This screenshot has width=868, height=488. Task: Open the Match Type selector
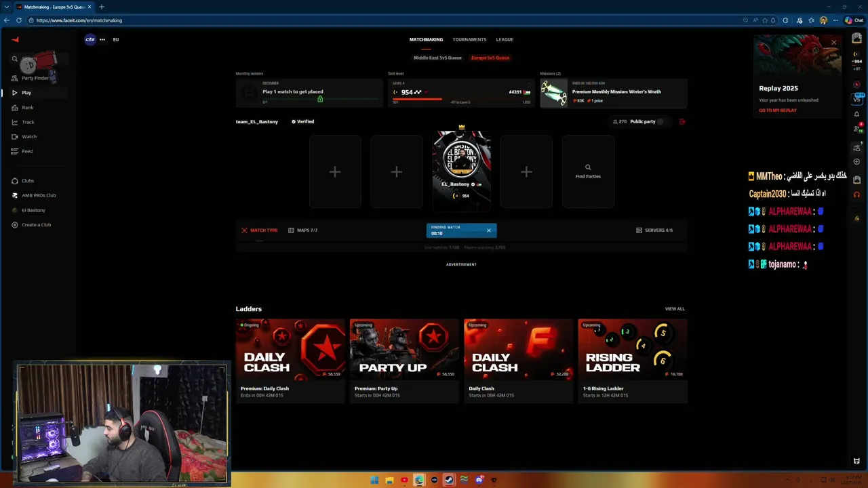(260, 230)
